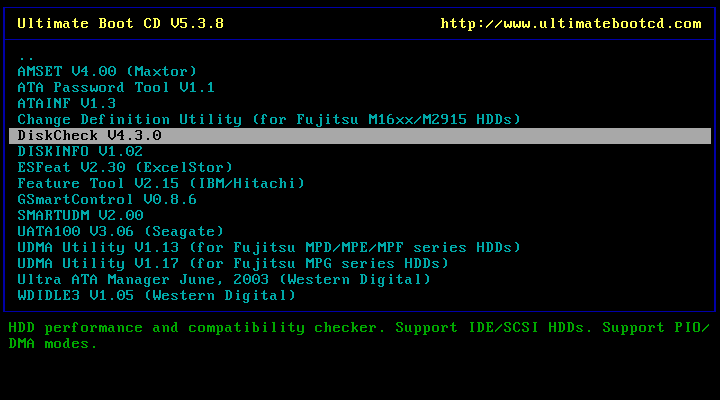Image resolution: width=720 pixels, height=400 pixels.
Task: Open ATA Password Tool V1.1
Action: [116, 88]
